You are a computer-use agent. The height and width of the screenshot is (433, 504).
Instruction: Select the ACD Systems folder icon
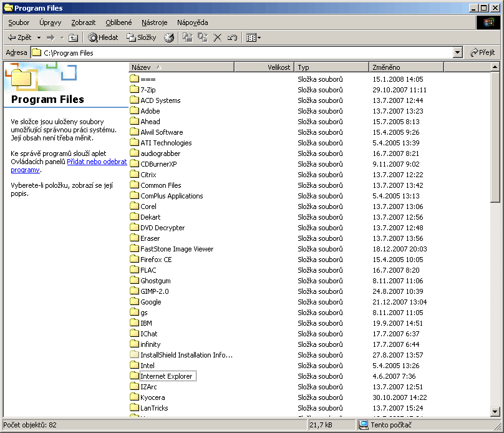click(x=134, y=100)
